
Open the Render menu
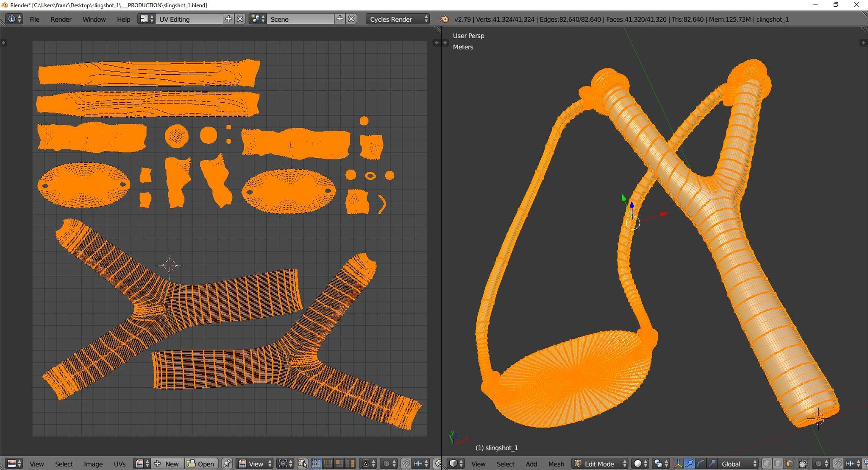[61, 19]
